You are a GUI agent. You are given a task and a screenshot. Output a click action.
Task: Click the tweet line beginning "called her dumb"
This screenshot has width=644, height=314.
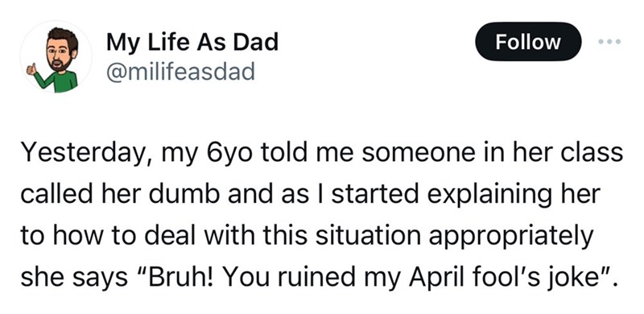coord(311,195)
